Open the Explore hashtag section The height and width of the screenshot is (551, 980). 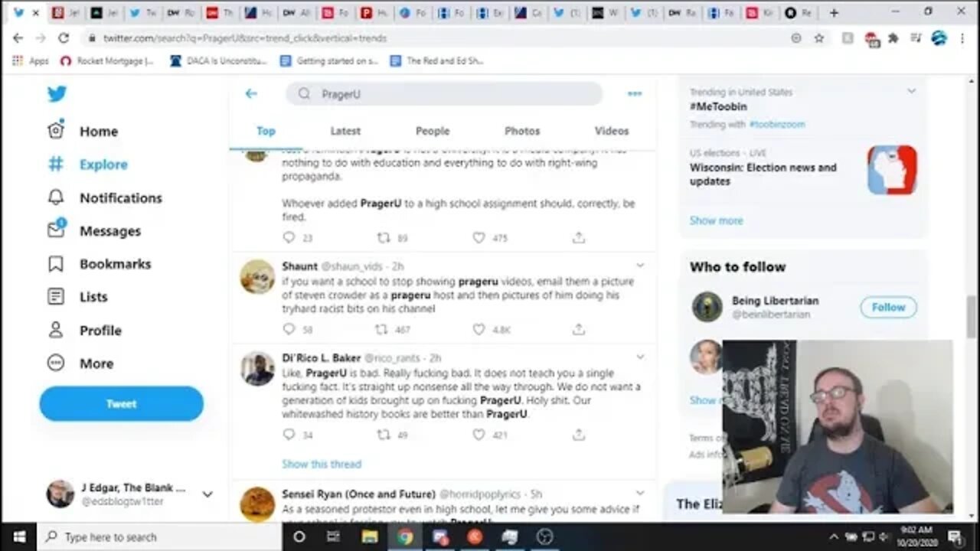pos(87,165)
